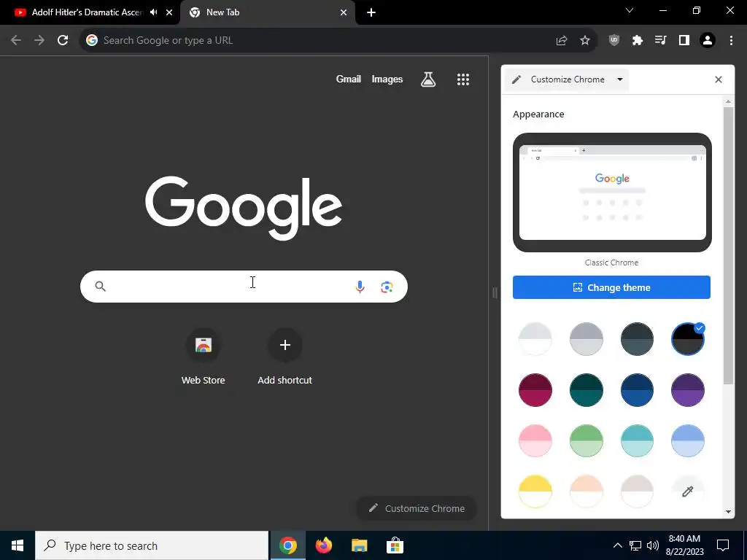Open the Chrome profile avatar

coord(708,41)
